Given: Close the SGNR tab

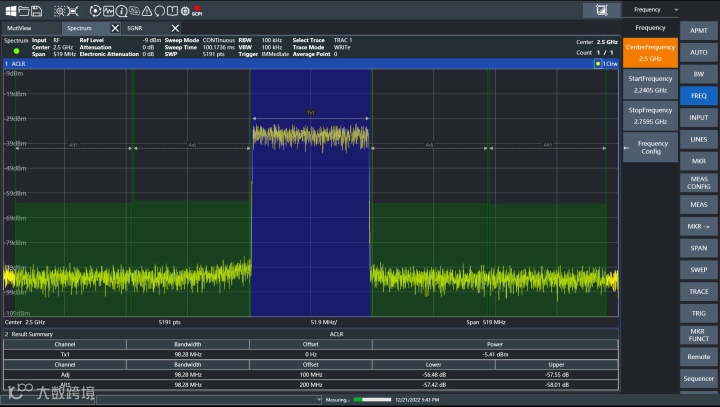Looking at the screenshot, I should pyautogui.click(x=176, y=28).
